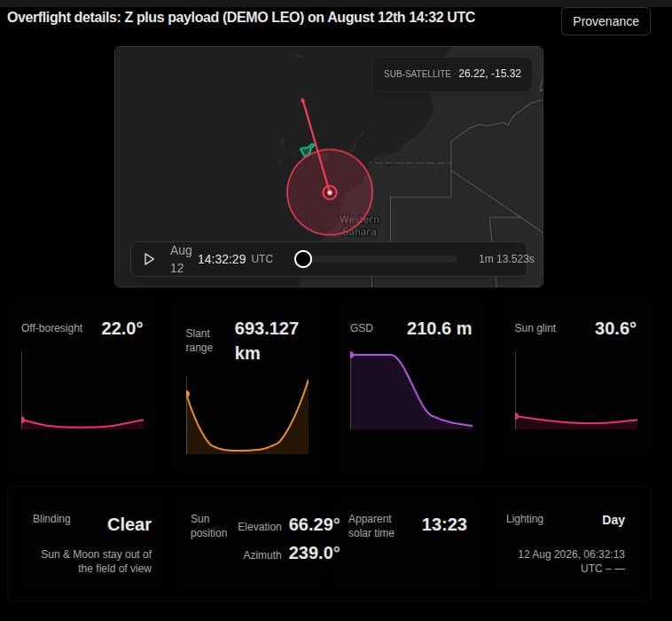Click the Sun azimuth 239.0° value
Image resolution: width=672 pixels, height=621 pixels.
(x=314, y=554)
